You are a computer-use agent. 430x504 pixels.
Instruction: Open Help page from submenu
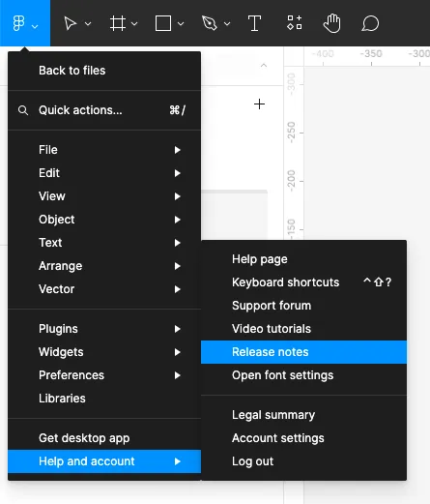click(x=303, y=259)
